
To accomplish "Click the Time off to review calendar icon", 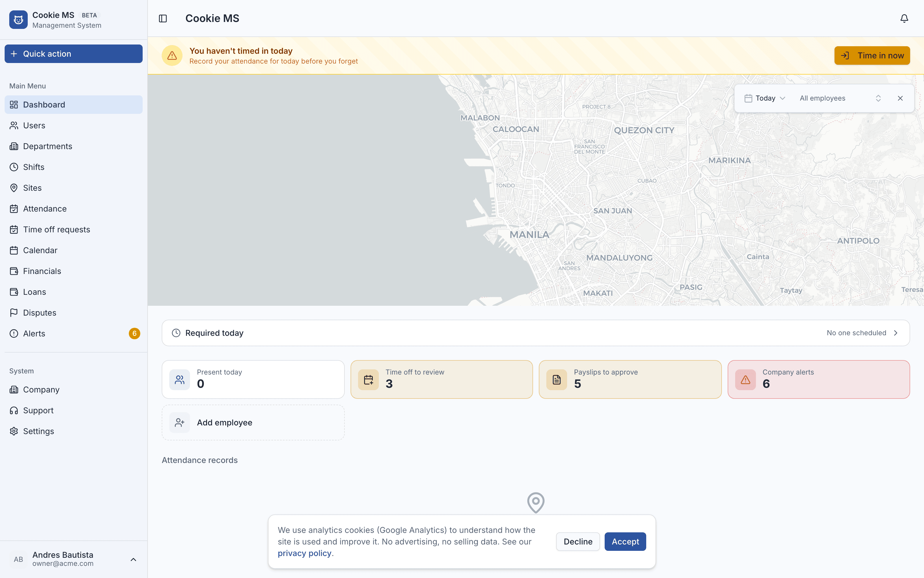I will coord(368,379).
